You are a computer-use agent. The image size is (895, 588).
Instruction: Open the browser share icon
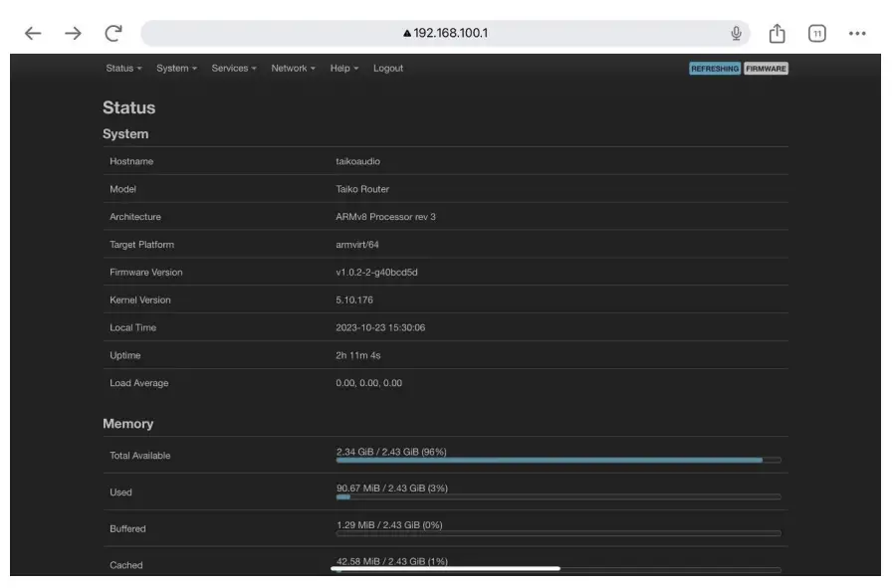777,34
